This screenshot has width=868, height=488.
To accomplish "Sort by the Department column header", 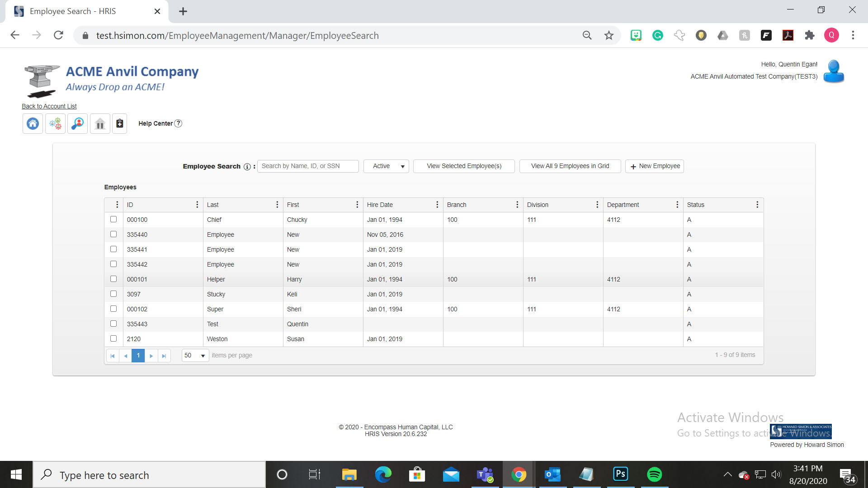I will (x=623, y=205).
